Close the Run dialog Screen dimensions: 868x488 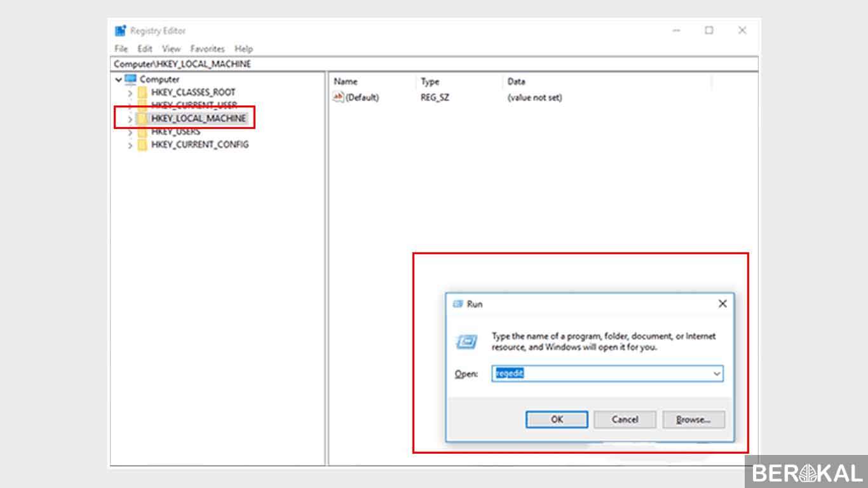click(x=722, y=304)
